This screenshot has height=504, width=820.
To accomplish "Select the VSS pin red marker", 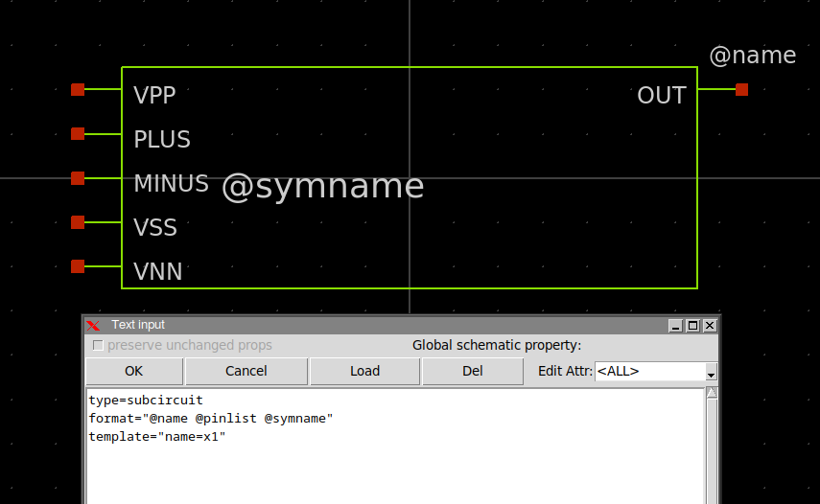I will click(78, 222).
